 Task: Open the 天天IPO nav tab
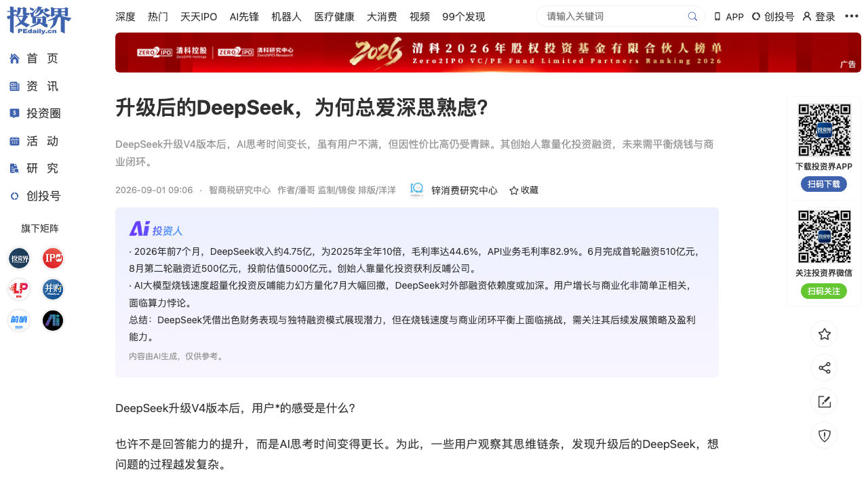click(199, 17)
